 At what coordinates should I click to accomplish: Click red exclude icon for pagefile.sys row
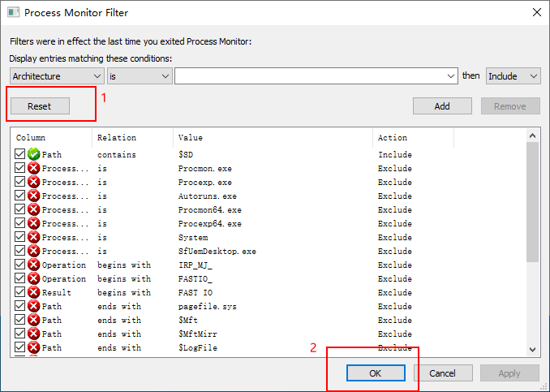[x=34, y=307]
